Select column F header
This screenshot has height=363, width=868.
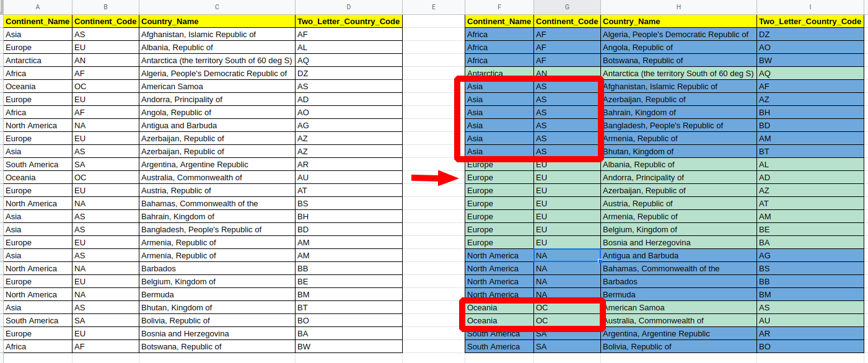coord(499,7)
